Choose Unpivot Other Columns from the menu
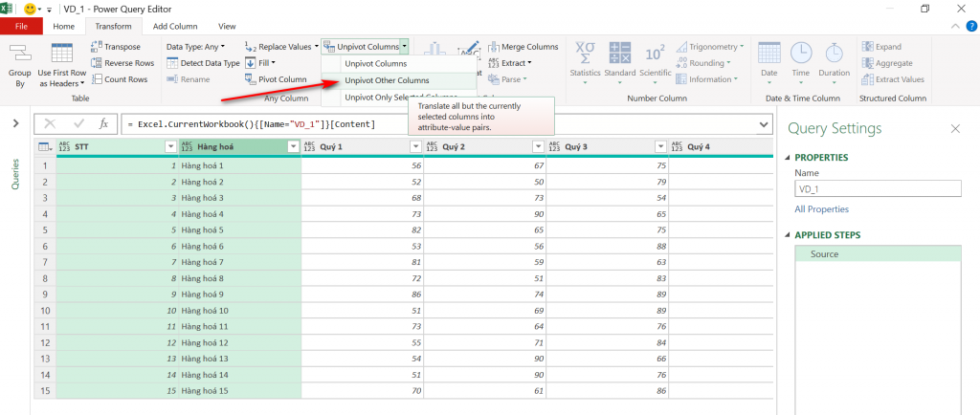The width and height of the screenshot is (980, 415). click(399, 80)
